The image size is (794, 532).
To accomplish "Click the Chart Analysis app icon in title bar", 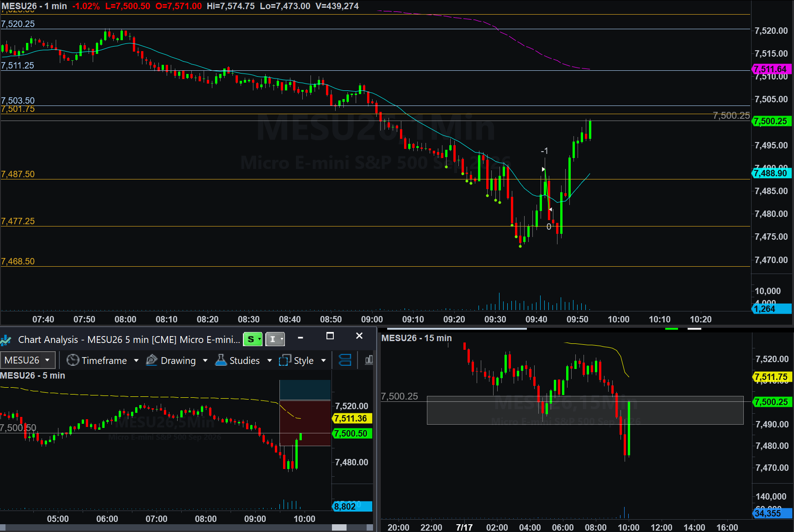I will coord(6,340).
